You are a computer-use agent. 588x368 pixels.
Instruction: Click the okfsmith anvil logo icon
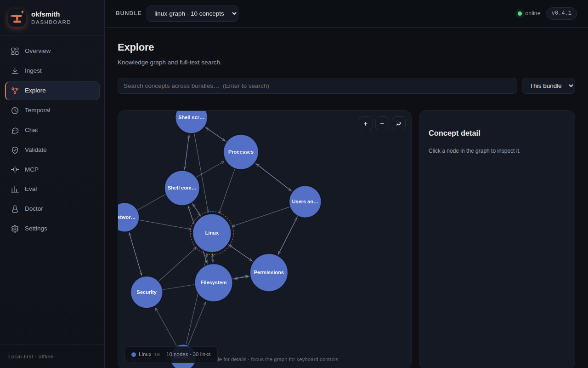click(17, 18)
